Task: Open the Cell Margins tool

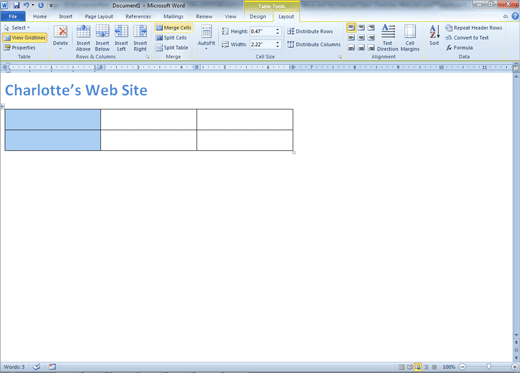Action: click(410, 38)
